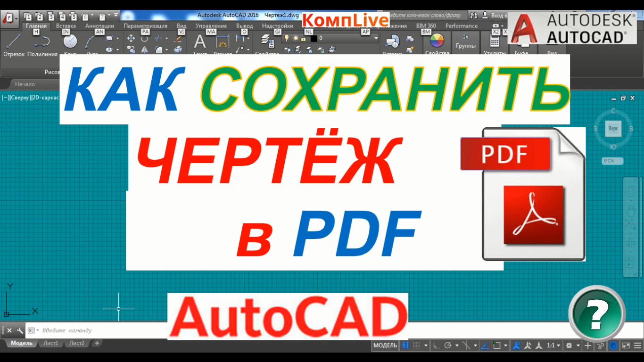Toggle polar tracking in status bar
Viewport: 644px width, 362px height.
click(448, 346)
